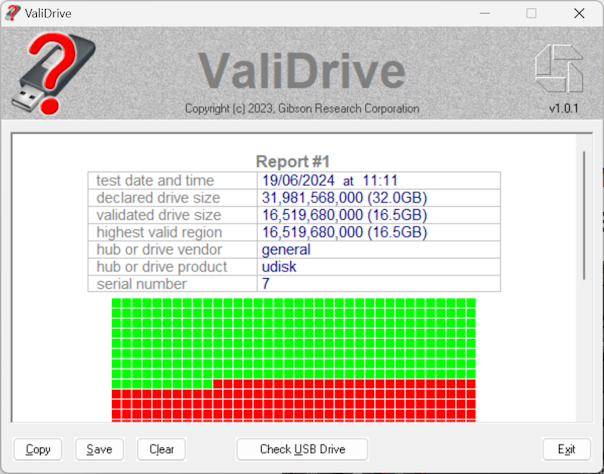Click the copyright Gibson Research Corporation text
The width and height of the screenshot is (604, 474).
tap(302, 109)
